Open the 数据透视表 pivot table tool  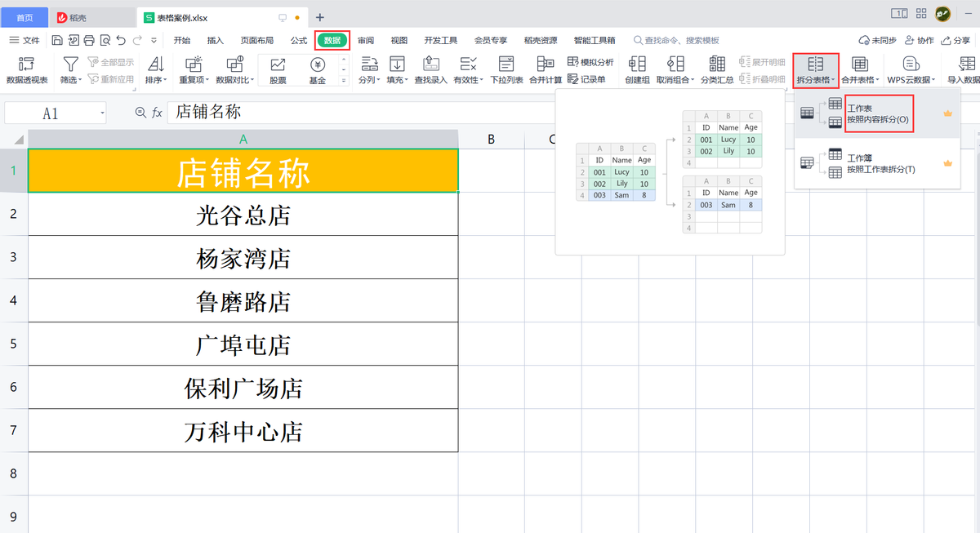[x=27, y=71]
